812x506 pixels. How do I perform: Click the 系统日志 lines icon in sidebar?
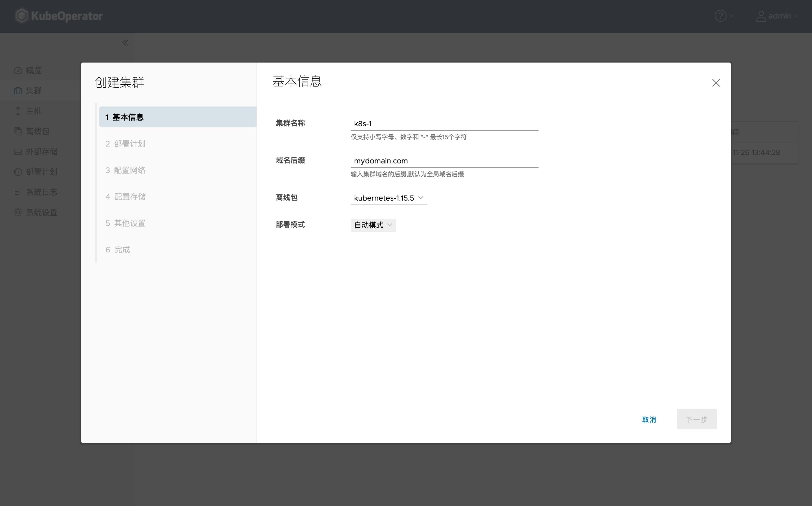(18, 192)
